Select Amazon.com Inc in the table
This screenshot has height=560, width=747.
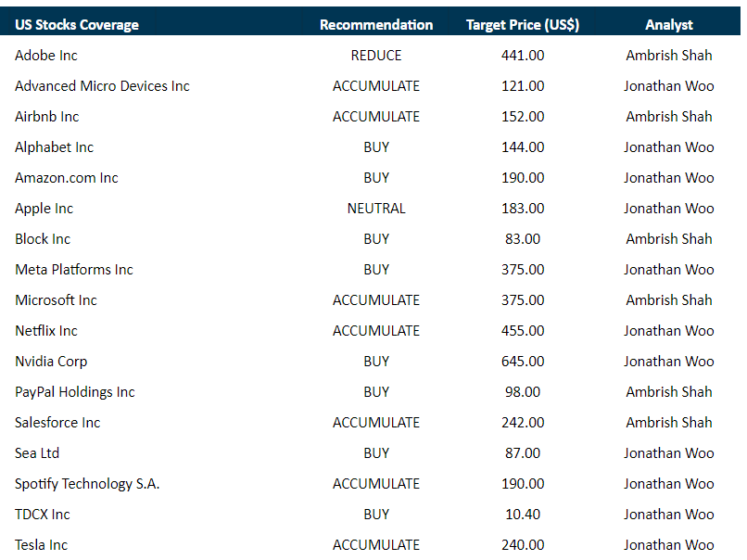point(67,178)
